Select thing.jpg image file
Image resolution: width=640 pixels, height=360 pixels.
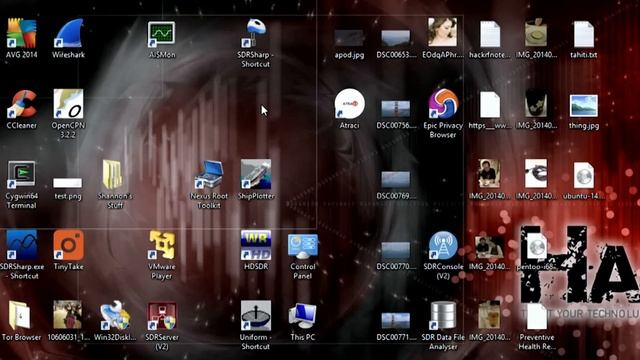[584, 105]
